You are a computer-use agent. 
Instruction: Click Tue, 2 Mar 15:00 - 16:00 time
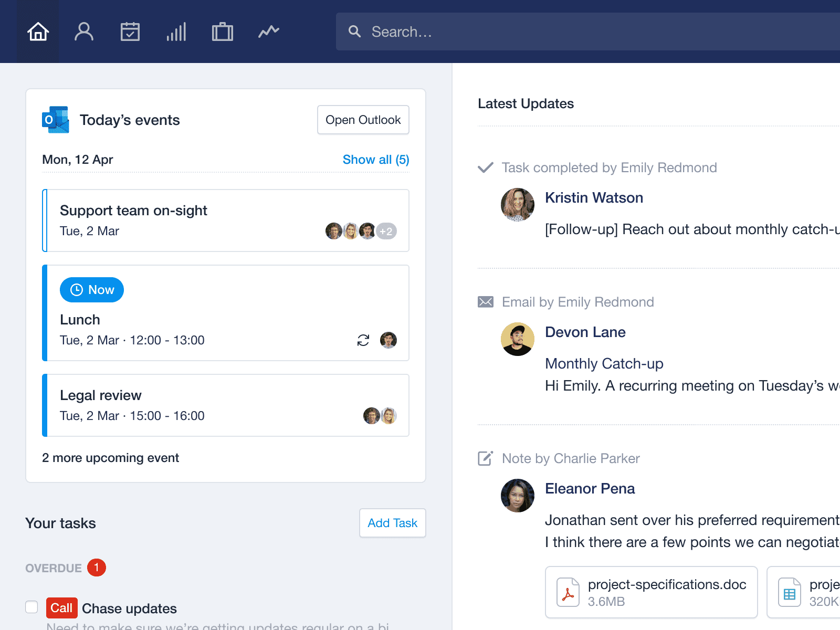[x=132, y=416]
